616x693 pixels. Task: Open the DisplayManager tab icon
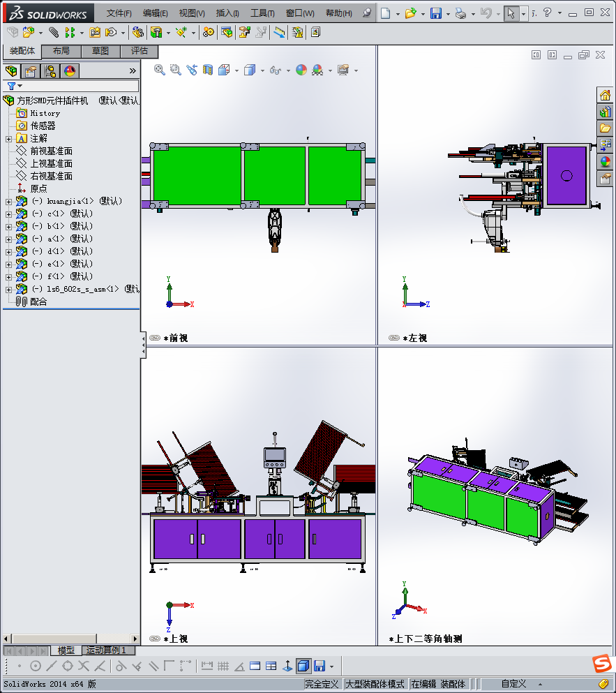69,71
